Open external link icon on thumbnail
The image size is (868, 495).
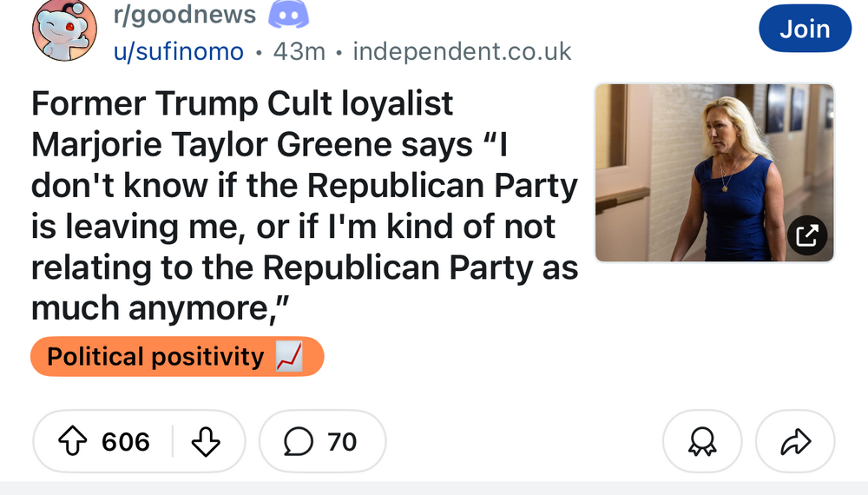pos(806,234)
